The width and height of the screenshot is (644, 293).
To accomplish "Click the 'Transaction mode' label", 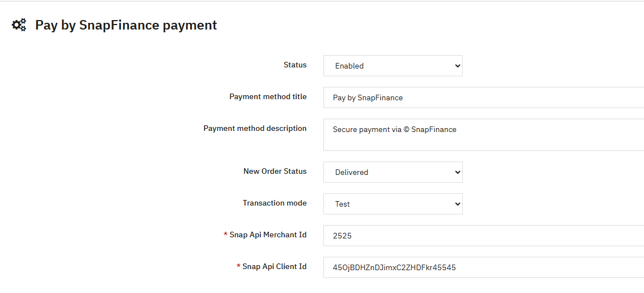I will tap(274, 203).
